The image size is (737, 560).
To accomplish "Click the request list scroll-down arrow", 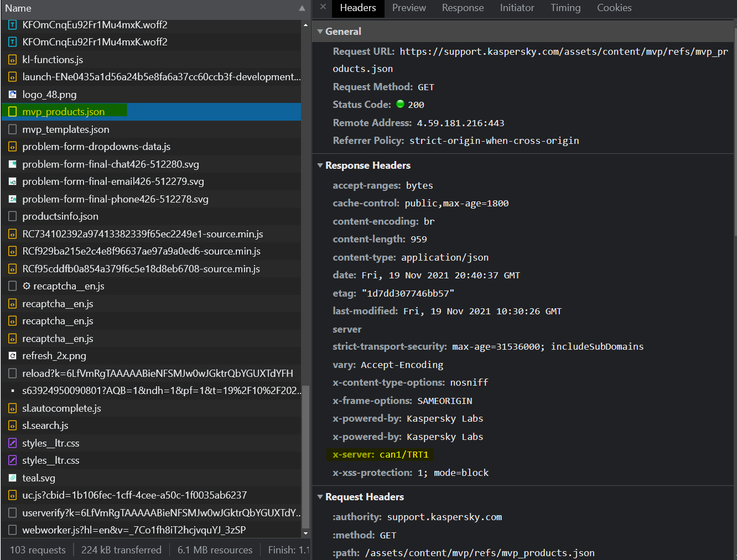I will 305,533.
